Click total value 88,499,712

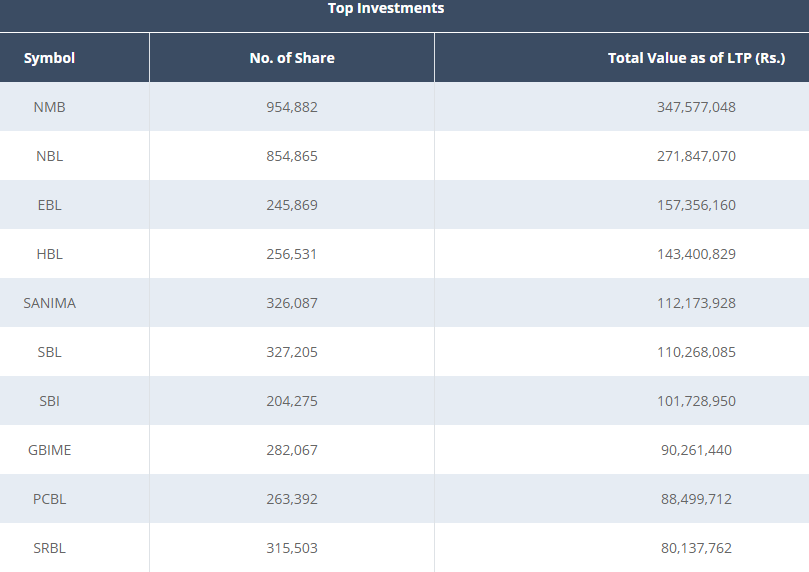point(697,499)
